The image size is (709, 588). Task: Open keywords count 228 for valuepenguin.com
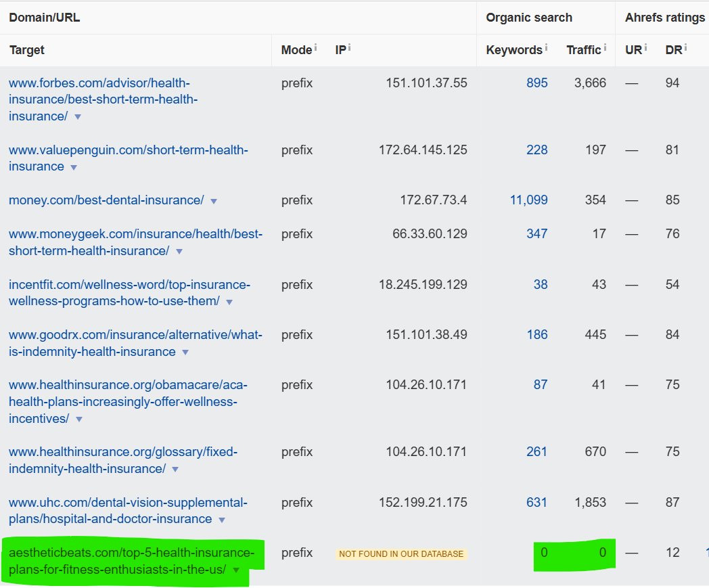pyautogui.click(x=536, y=150)
